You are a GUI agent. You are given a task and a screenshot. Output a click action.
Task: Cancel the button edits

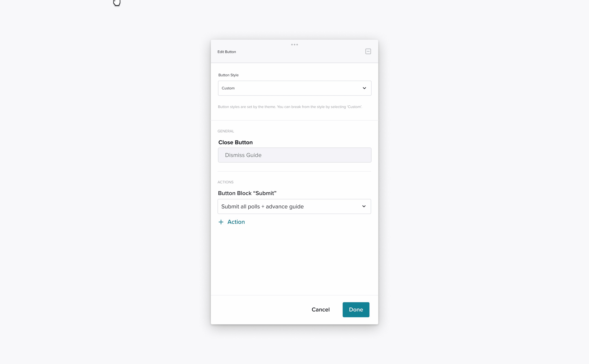(x=320, y=310)
